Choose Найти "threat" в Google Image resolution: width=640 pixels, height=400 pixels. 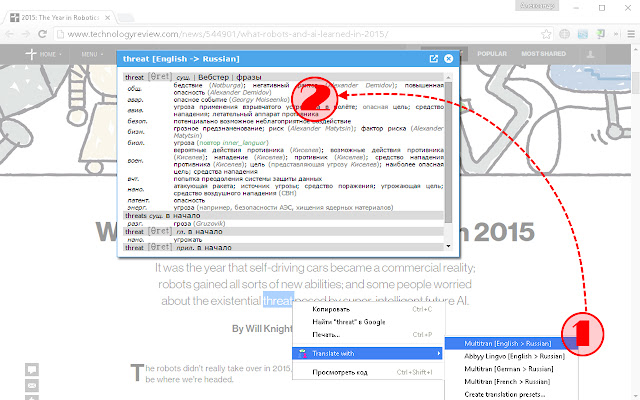(369, 322)
